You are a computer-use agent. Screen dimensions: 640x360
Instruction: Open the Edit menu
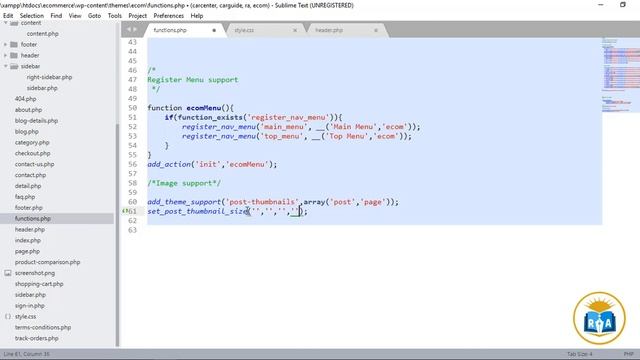8,16
